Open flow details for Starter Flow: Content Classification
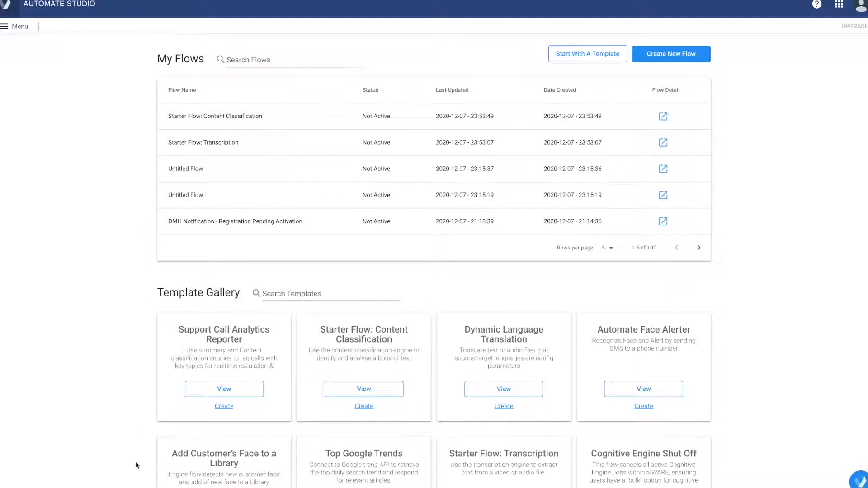 click(x=663, y=116)
